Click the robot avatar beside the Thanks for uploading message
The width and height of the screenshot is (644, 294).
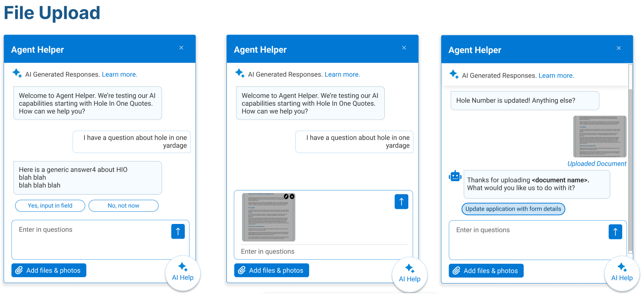[x=455, y=177]
